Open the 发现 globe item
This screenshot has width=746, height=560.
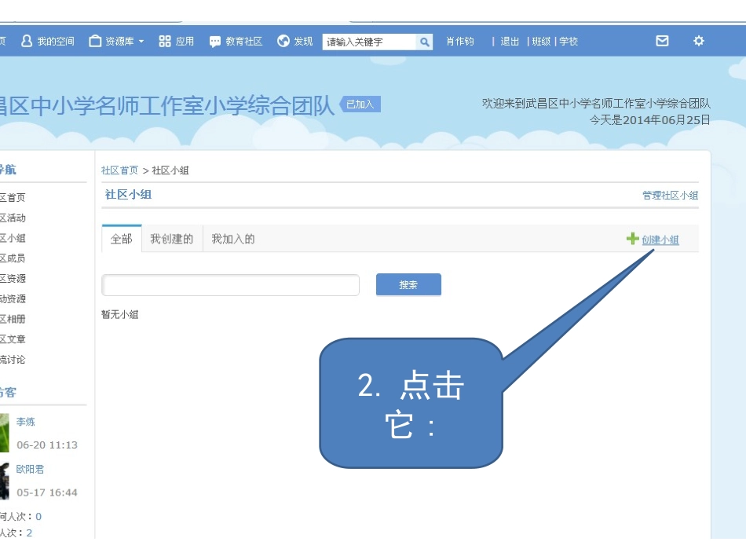coord(295,42)
